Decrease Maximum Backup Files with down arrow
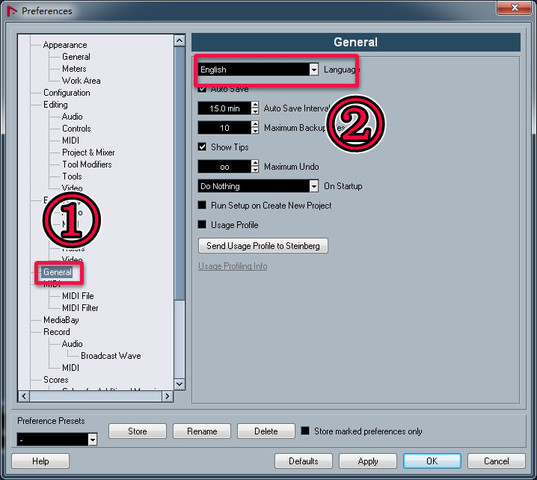This screenshot has width=537, height=480. click(255, 131)
